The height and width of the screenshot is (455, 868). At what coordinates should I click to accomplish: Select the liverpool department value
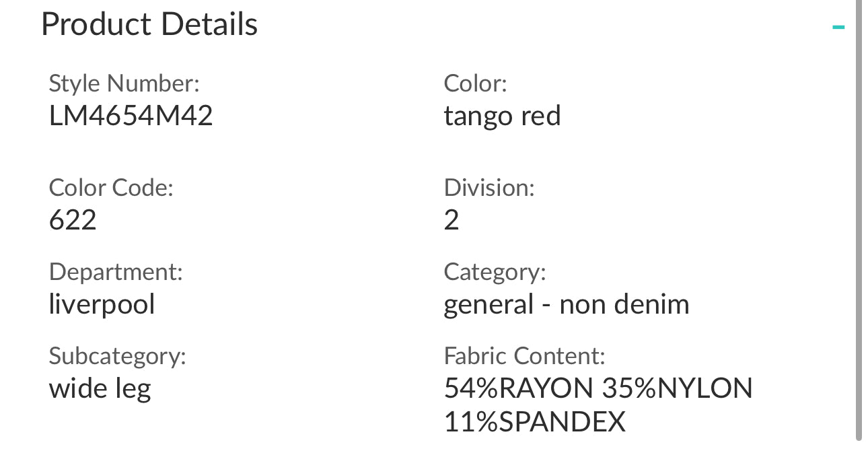tap(102, 304)
